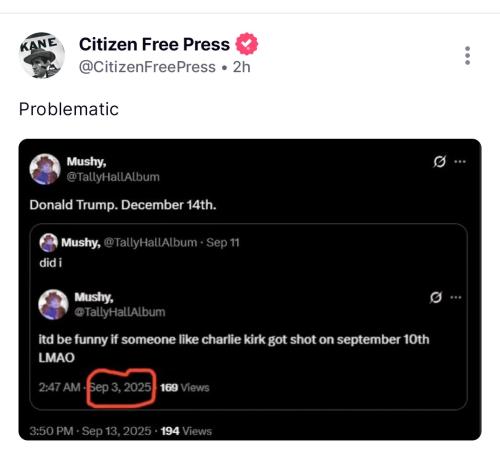Click the Grok icon on top embedded tweet
Image resolution: width=500 pixels, height=452 pixels.
pos(439,161)
